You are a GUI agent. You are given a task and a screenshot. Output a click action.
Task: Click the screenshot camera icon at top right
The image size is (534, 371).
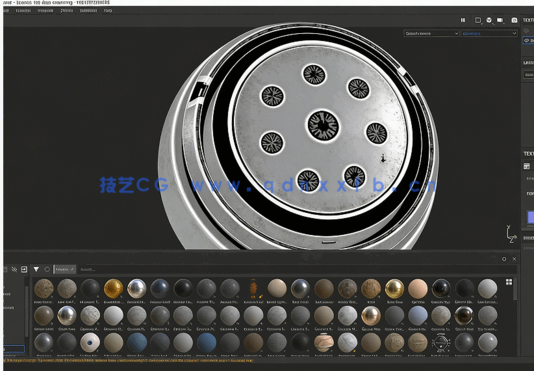coord(515,20)
